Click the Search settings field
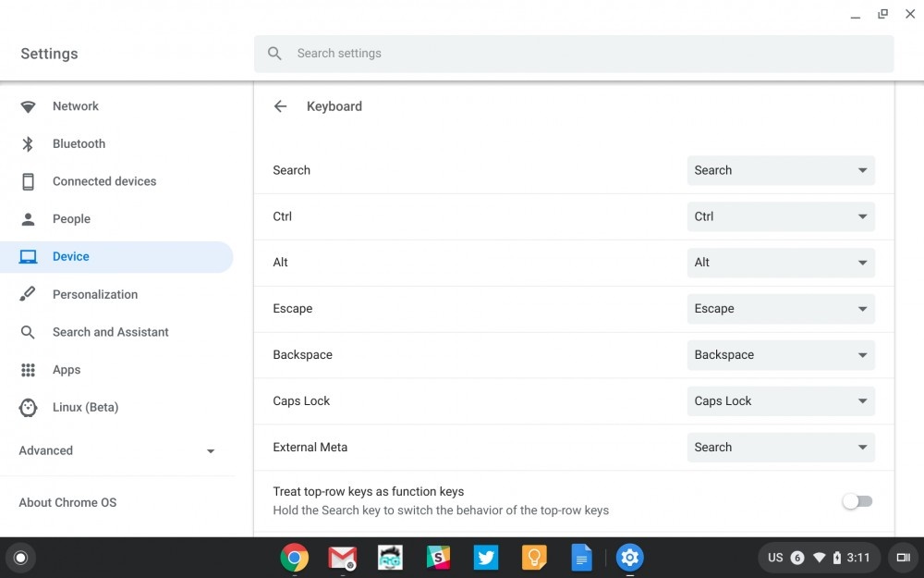This screenshot has height=578, width=924. pos(573,54)
